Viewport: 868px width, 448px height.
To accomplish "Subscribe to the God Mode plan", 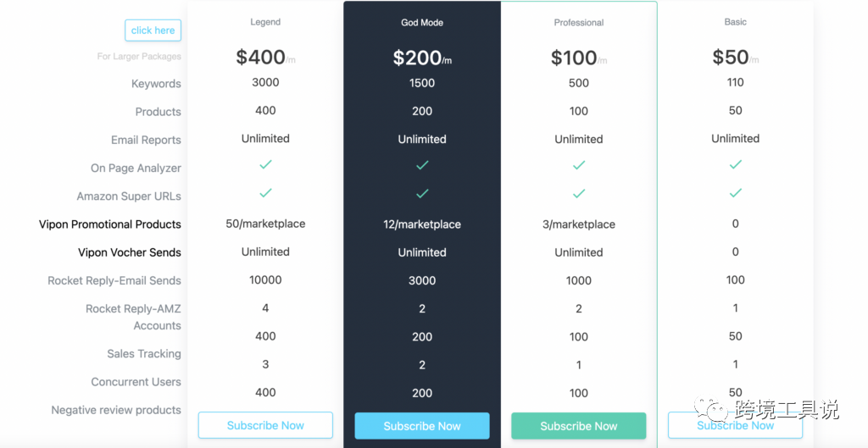I will coord(422,426).
